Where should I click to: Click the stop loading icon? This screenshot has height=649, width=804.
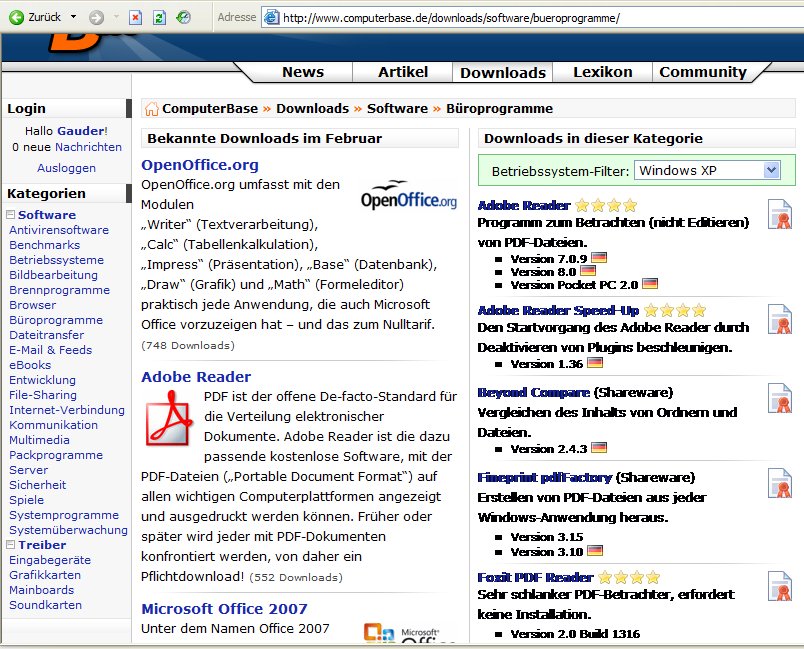coord(135,18)
